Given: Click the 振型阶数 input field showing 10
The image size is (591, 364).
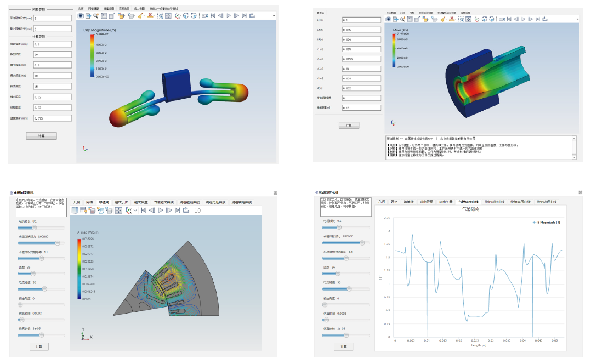Looking at the screenshot, I should (x=52, y=55).
